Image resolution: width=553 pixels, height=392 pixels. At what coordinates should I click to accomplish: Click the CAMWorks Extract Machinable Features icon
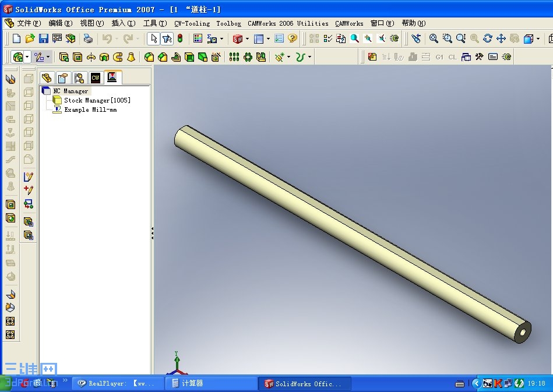(x=372, y=56)
